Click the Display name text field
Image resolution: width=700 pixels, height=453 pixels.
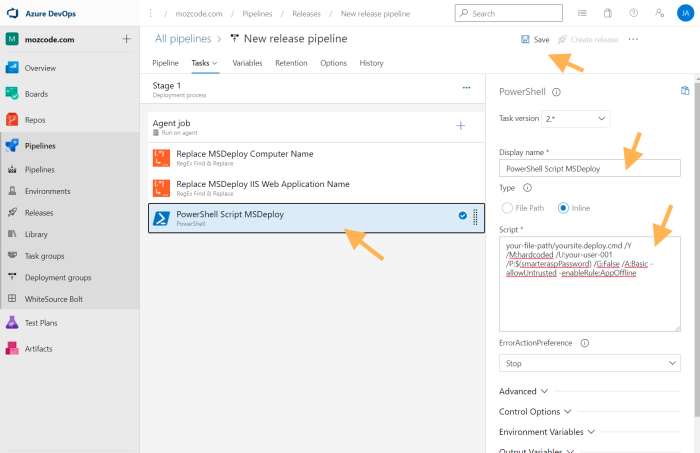(x=589, y=169)
